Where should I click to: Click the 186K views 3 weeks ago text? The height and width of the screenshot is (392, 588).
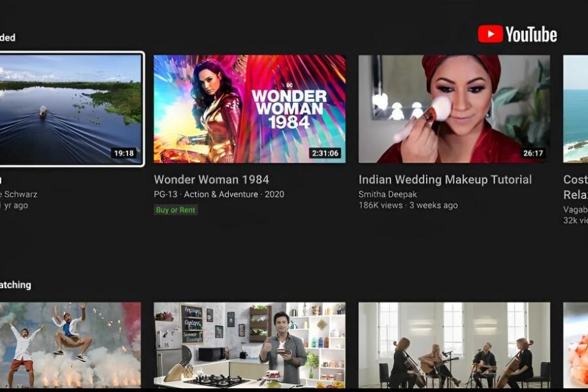point(408,205)
